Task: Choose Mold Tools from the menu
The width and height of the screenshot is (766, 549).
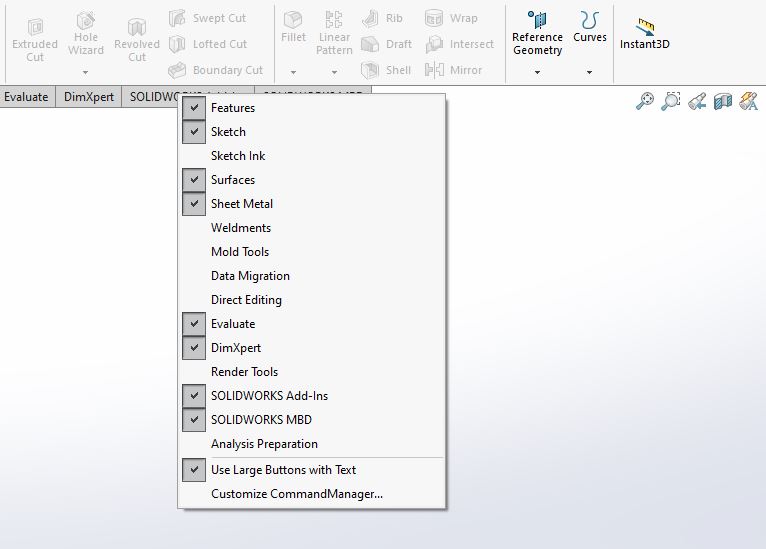Action: click(240, 252)
